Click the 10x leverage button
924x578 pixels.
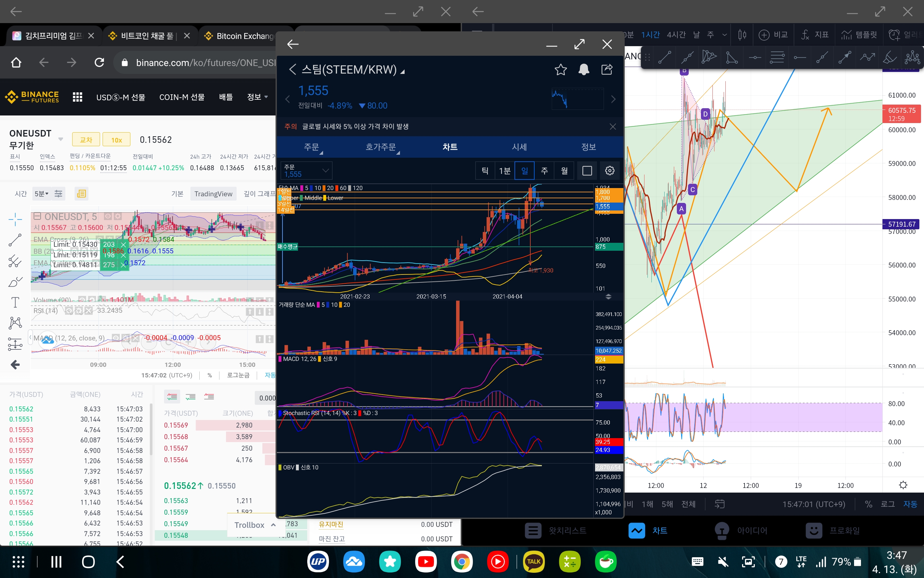point(116,140)
